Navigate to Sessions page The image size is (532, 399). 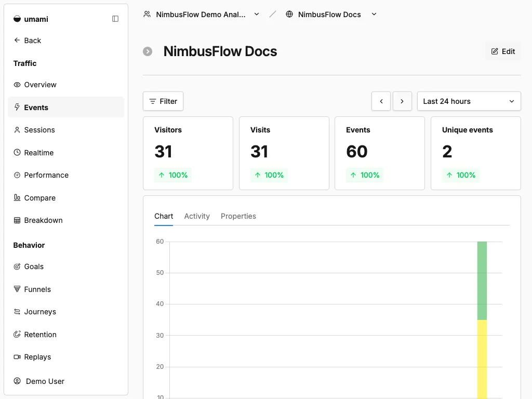pos(66,130)
